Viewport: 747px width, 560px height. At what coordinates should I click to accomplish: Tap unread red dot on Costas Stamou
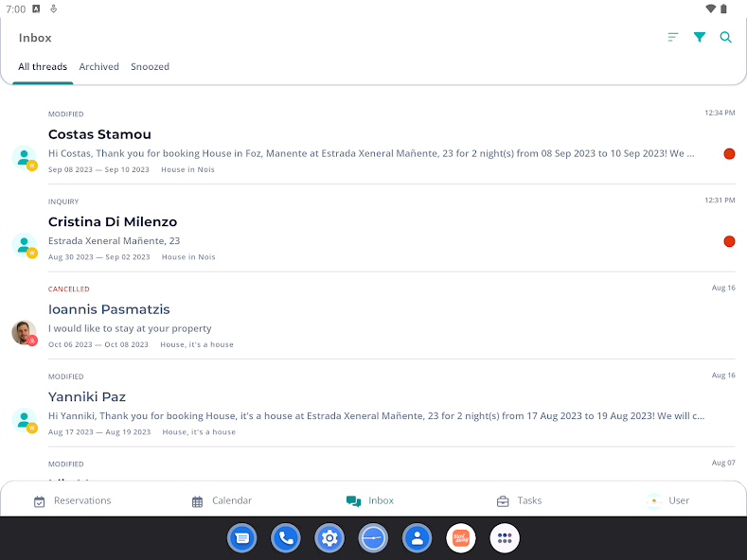point(729,154)
